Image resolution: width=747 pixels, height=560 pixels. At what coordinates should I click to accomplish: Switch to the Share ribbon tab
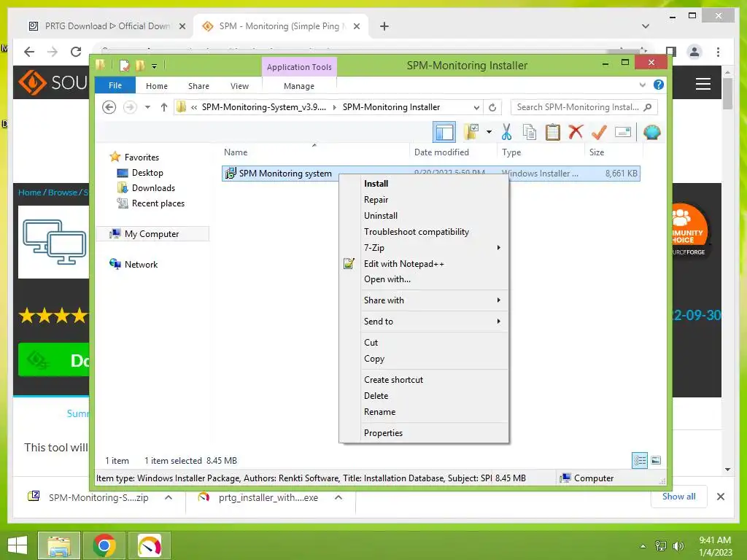[198, 86]
